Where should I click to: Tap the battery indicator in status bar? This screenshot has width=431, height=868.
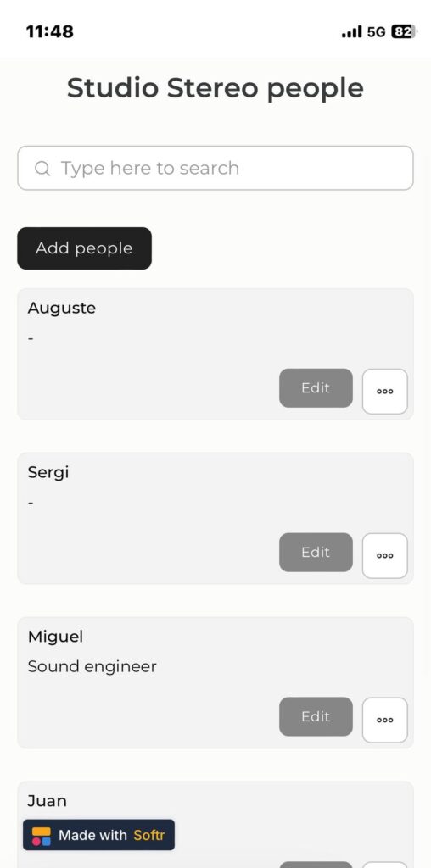[x=404, y=32]
